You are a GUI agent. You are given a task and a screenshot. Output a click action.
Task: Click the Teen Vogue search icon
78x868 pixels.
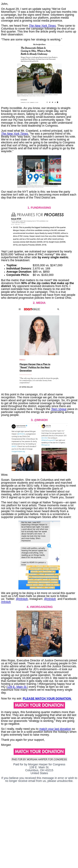coord(58,309)
